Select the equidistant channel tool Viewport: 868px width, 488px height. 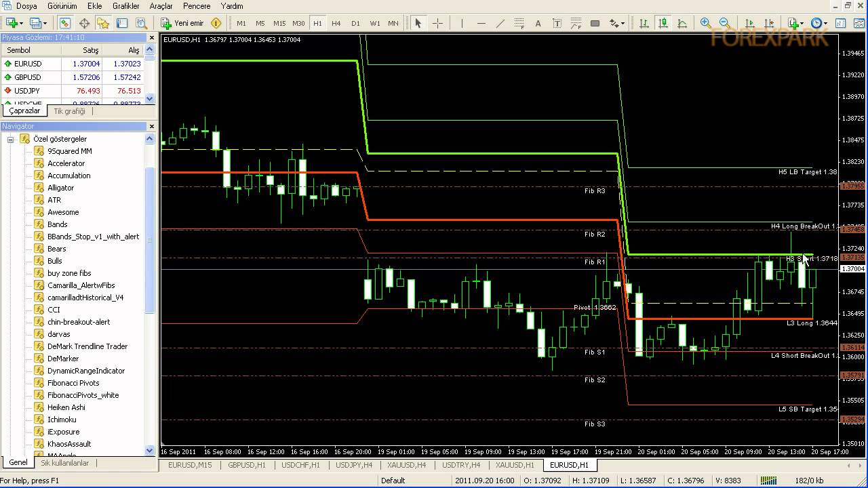tap(519, 23)
